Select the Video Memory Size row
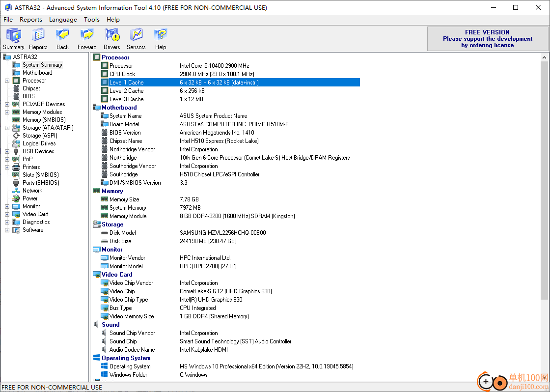 (x=230, y=316)
